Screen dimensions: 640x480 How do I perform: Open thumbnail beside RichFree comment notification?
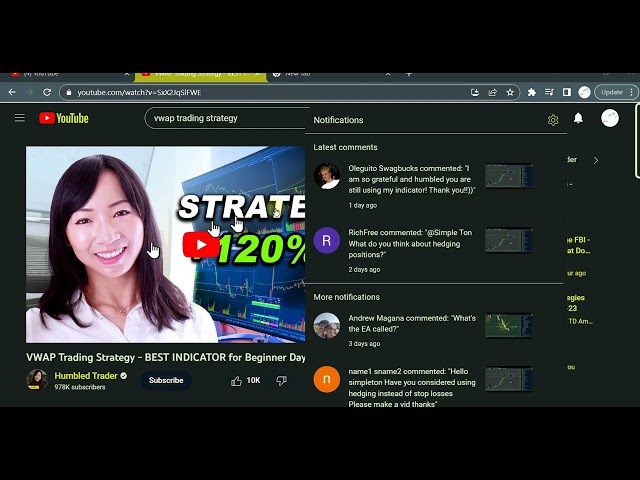[x=508, y=241]
